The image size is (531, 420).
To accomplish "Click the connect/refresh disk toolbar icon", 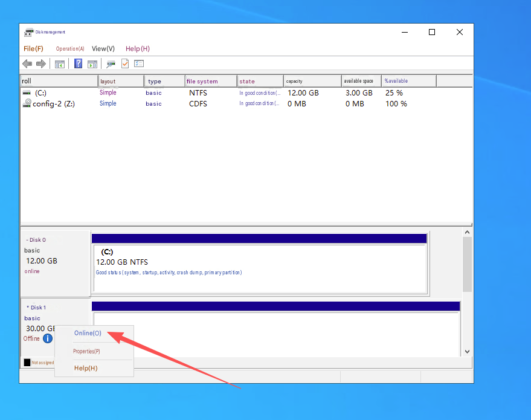I will tap(111, 63).
